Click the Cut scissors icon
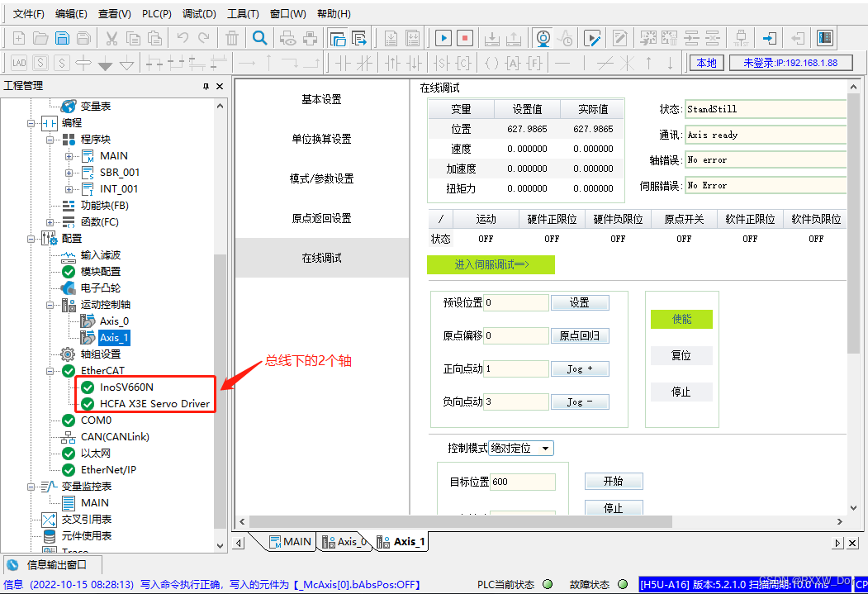Viewport: 868px width, 594px height. 111,38
